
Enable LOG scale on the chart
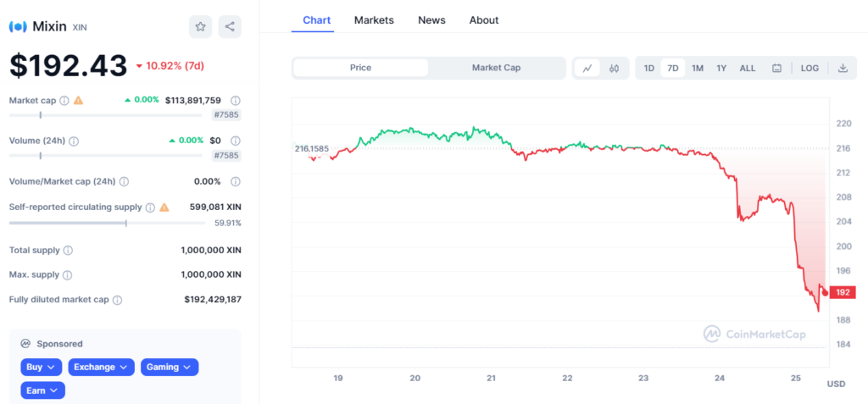(x=810, y=69)
